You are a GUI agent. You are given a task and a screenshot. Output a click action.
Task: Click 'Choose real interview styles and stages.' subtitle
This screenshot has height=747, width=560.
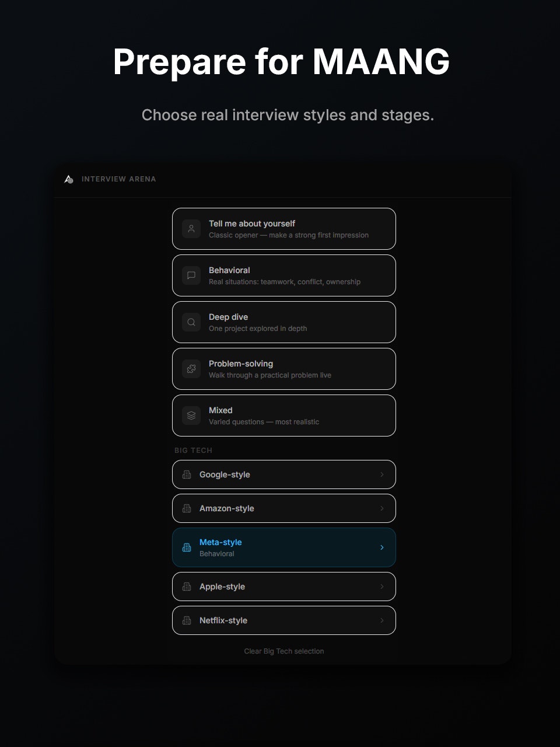click(288, 115)
